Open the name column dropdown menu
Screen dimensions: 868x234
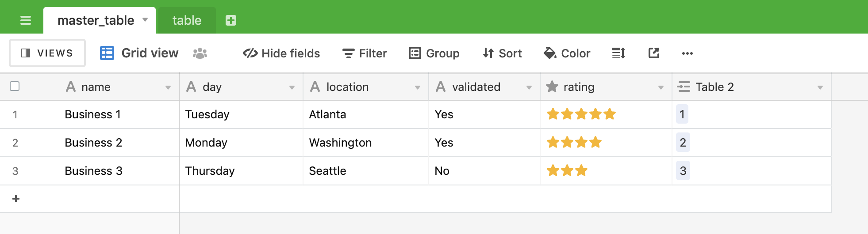168,87
